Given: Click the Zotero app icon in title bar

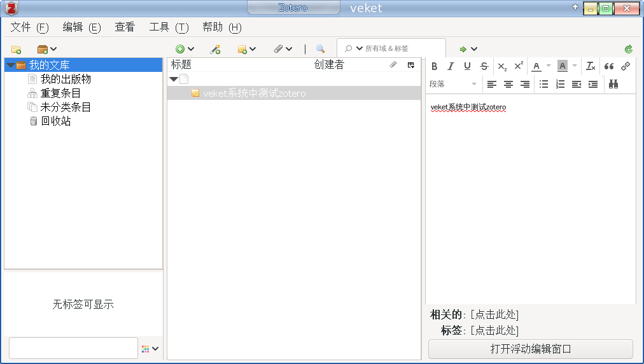Looking at the screenshot, I should [11, 8].
